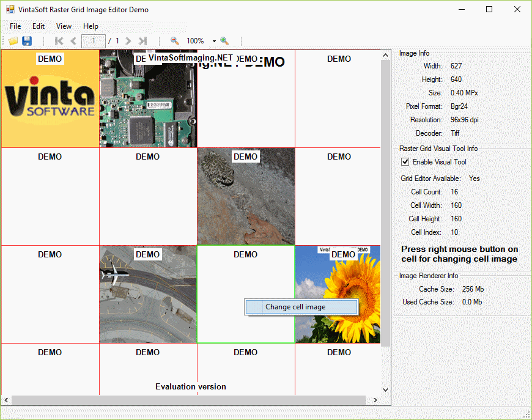
Task: Jump to the last page
Action: click(142, 41)
